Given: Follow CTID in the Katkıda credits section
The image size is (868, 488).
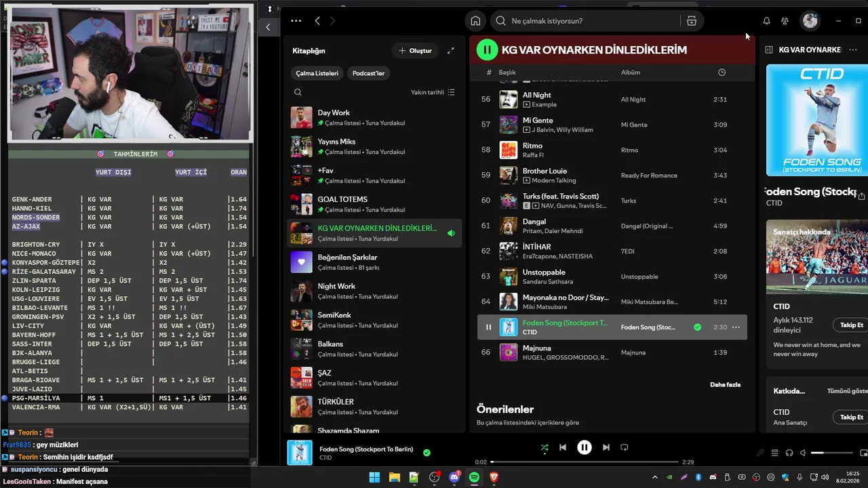Looking at the screenshot, I should [x=852, y=417].
